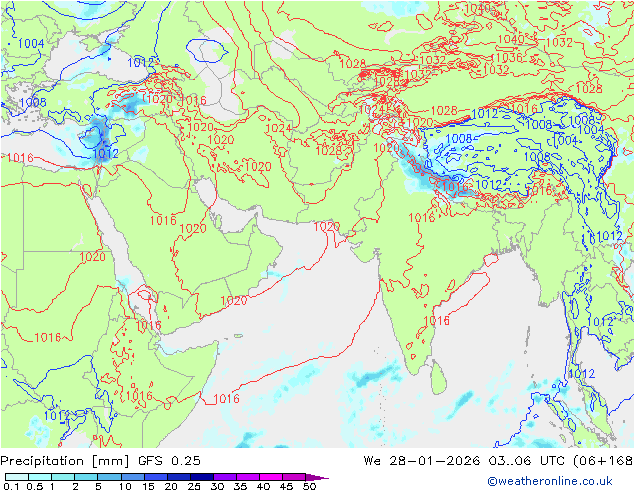Screen dimensions: 634x490
Task: Click the "50" legend value
Action: (x=309, y=486)
